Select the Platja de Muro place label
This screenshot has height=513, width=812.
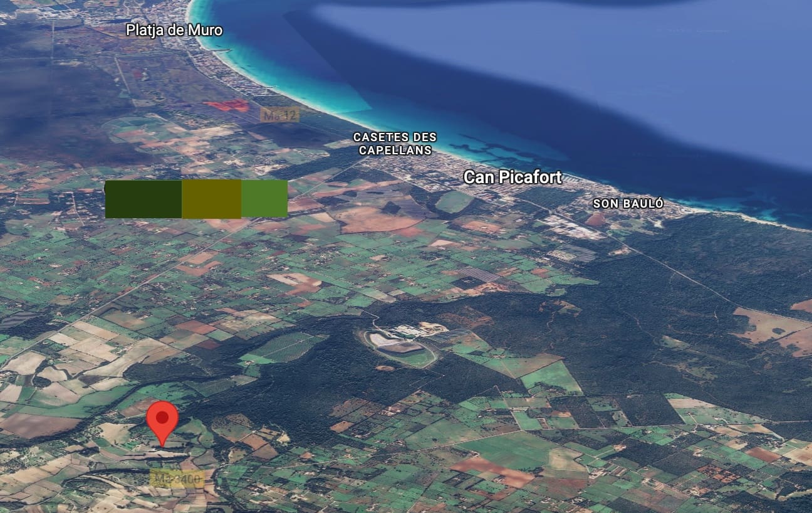[x=174, y=30]
